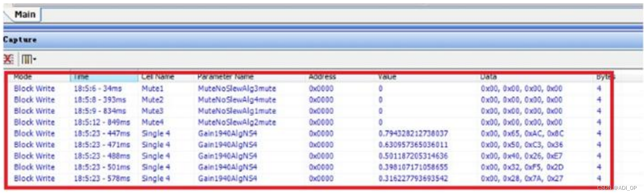Image resolution: width=644 pixels, height=195 pixels.
Task: Select the Mute3 cell name
Action: click(152, 111)
